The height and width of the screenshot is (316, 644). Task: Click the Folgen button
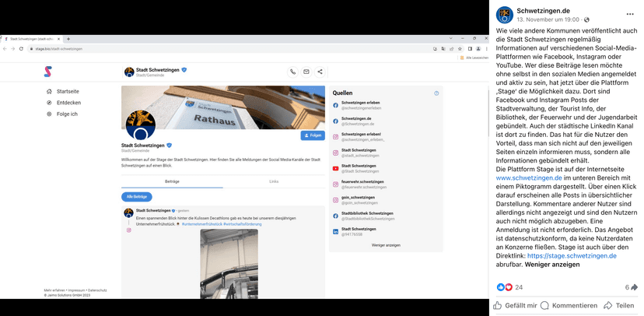tap(313, 135)
